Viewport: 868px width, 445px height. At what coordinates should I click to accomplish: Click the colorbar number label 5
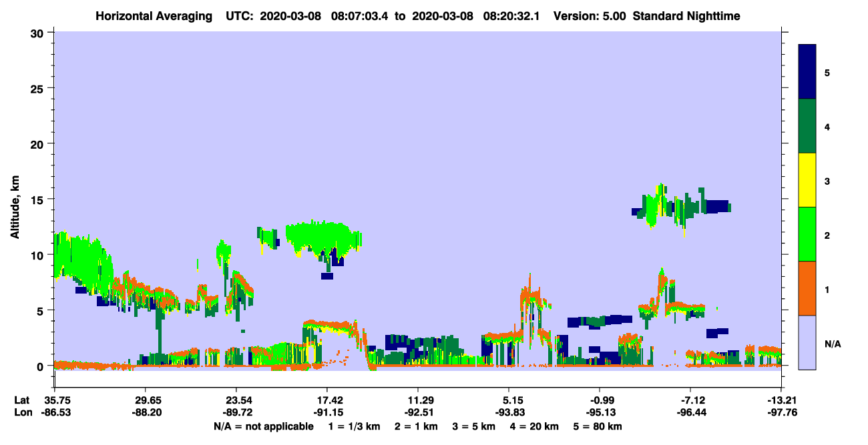[827, 72]
